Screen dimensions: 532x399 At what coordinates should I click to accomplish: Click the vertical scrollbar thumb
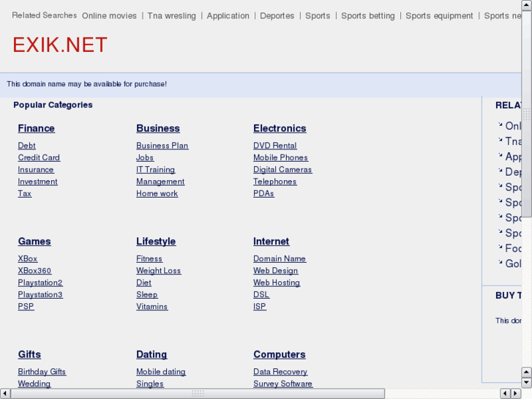pyautogui.click(x=526, y=113)
